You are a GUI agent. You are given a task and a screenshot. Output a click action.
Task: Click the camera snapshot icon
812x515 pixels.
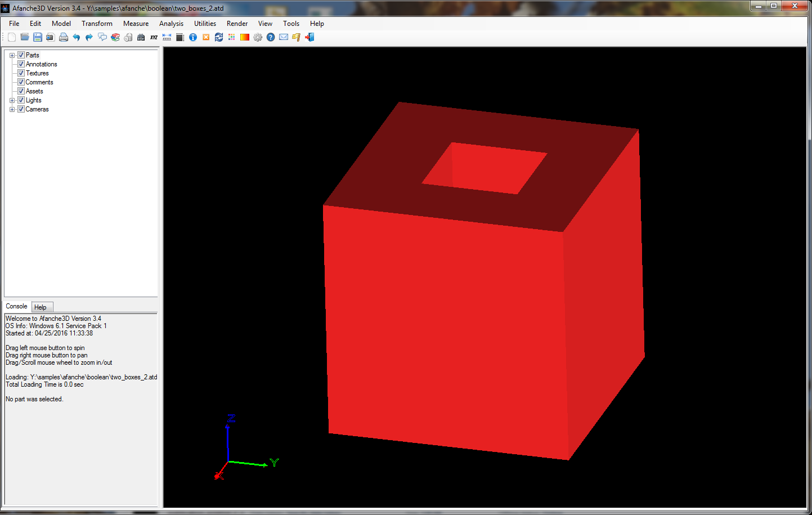pos(50,37)
